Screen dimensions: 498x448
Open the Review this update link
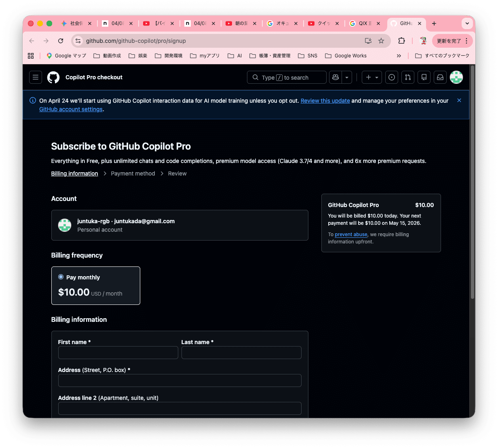(325, 101)
